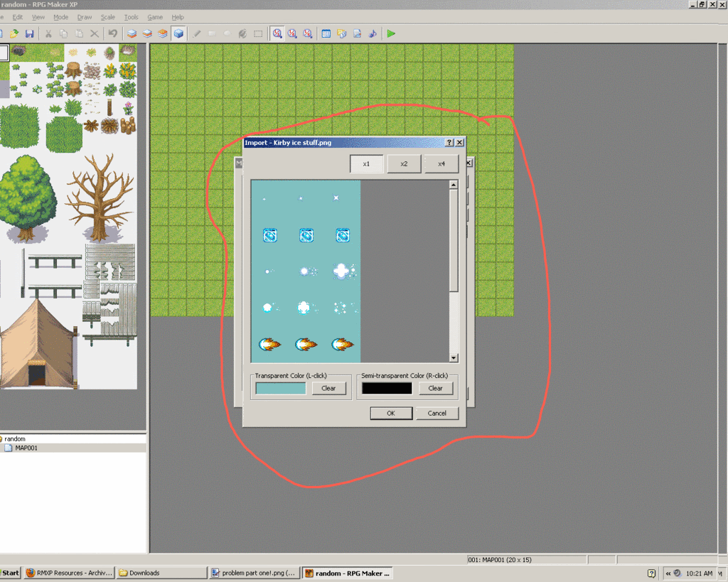The width and height of the screenshot is (728, 582).
Task: Click the import preview scrollbar thumb
Action: tap(454, 240)
